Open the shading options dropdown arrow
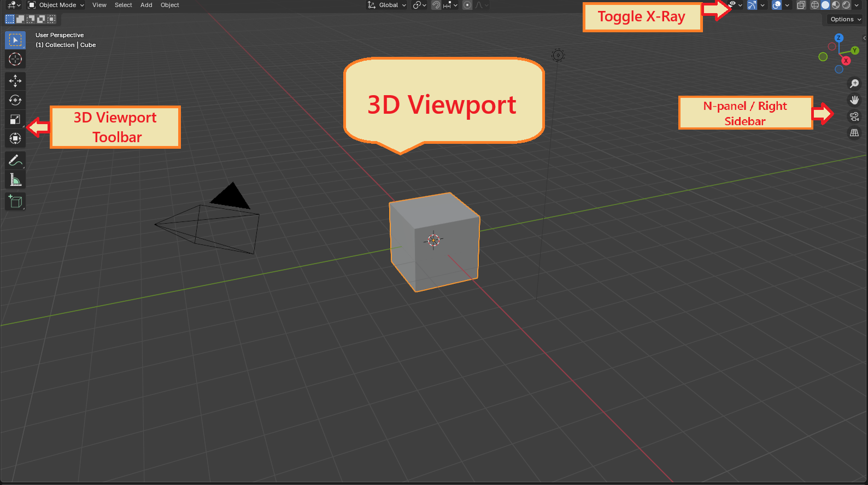Viewport: 868px width, 485px height. click(857, 5)
